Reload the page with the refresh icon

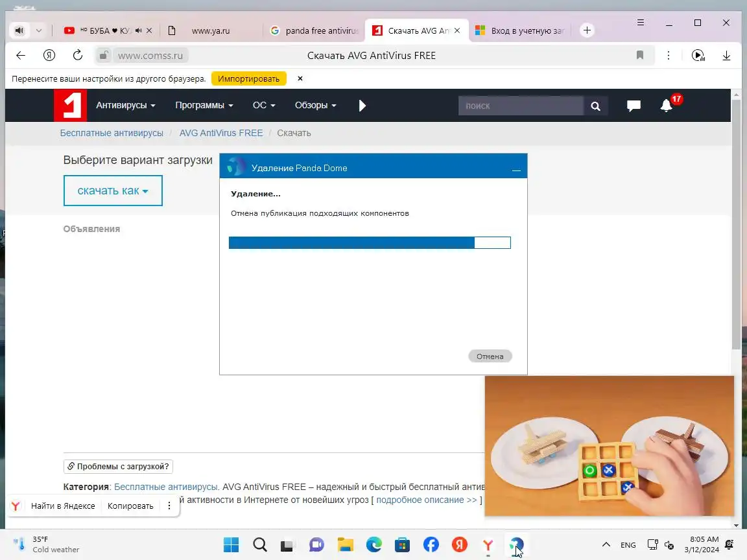[78, 56]
